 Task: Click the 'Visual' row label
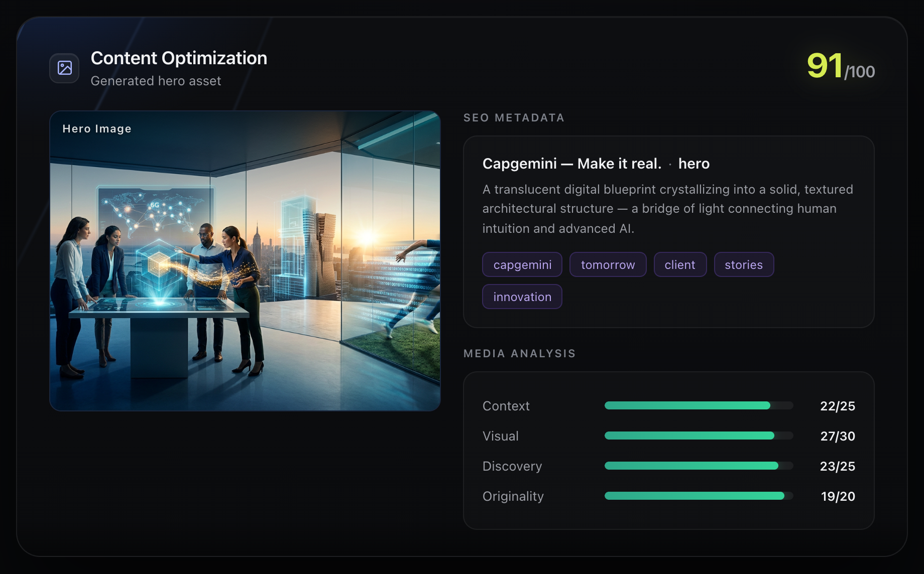coord(501,436)
